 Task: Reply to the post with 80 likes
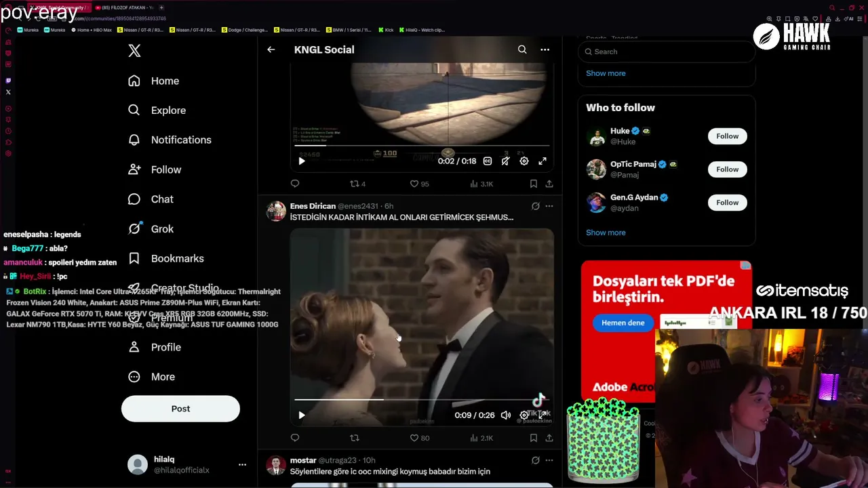295,438
